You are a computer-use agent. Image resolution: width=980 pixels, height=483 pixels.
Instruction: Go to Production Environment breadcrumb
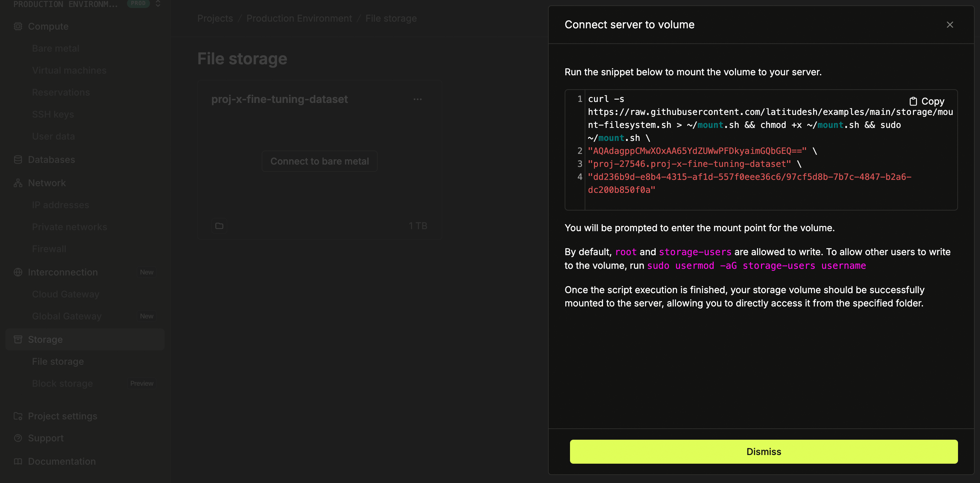299,18
